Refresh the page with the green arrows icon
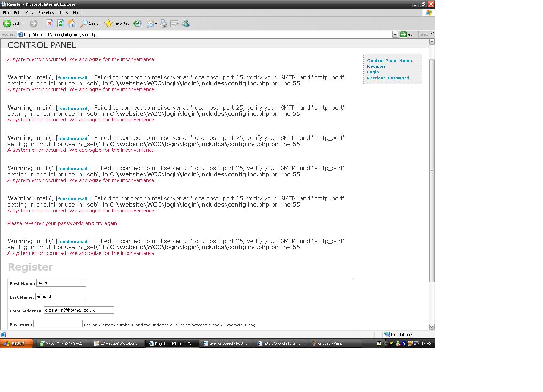Screen dimensions: 543x392 (61, 23)
